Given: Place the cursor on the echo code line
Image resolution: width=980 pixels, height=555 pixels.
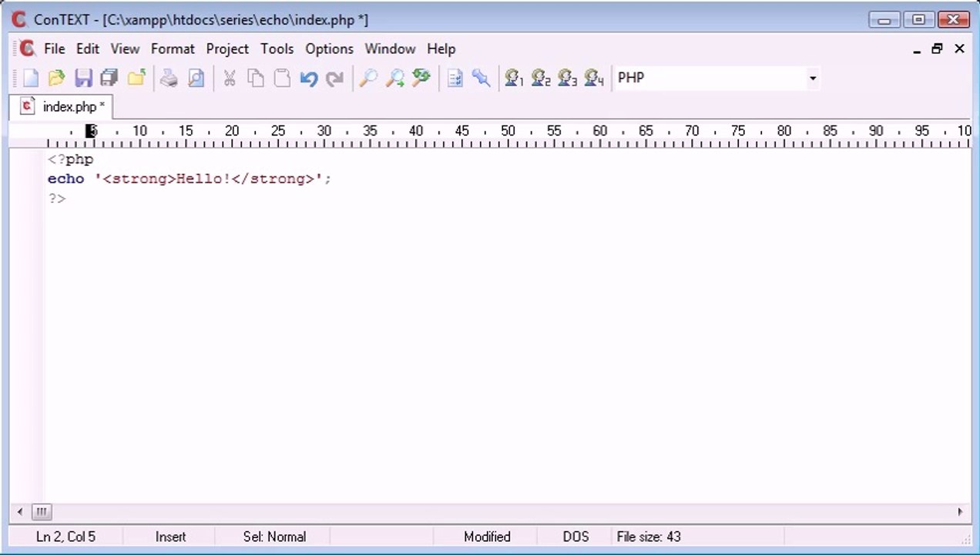Looking at the screenshot, I should point(189,179).
